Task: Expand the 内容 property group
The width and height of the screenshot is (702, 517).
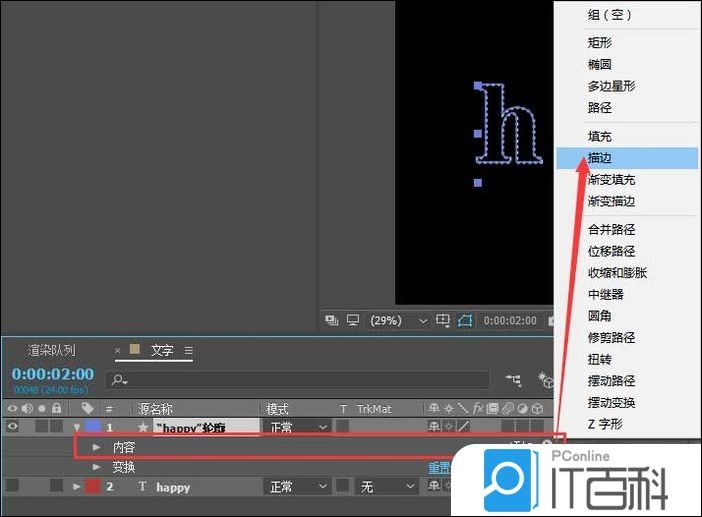Action: tap(97, 447)
